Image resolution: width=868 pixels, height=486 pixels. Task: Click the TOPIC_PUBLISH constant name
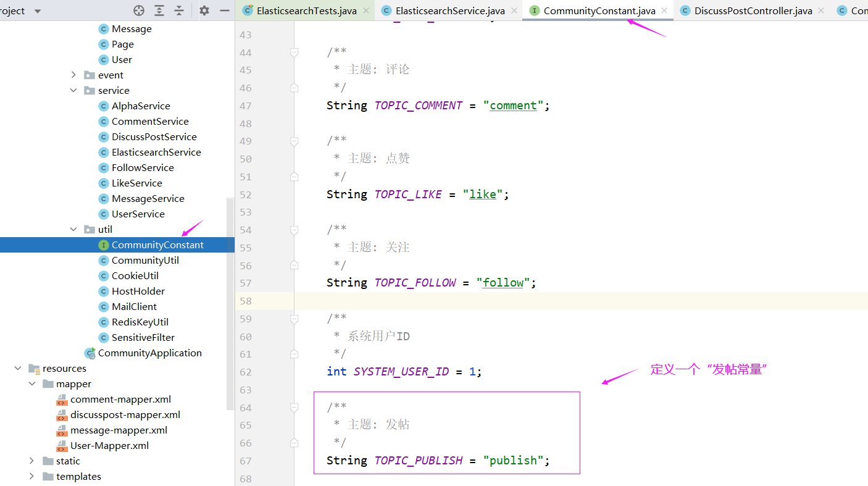419,461
